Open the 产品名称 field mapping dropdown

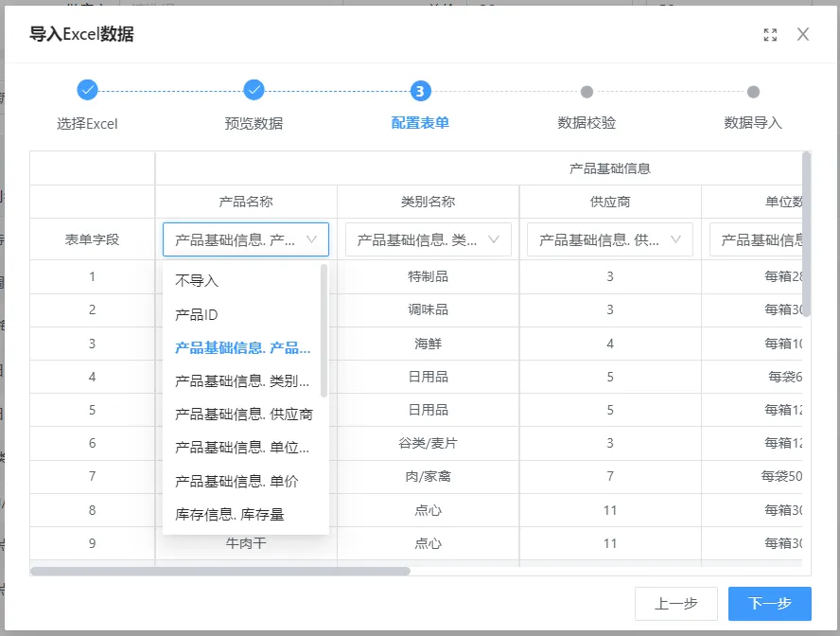point(246,239)
